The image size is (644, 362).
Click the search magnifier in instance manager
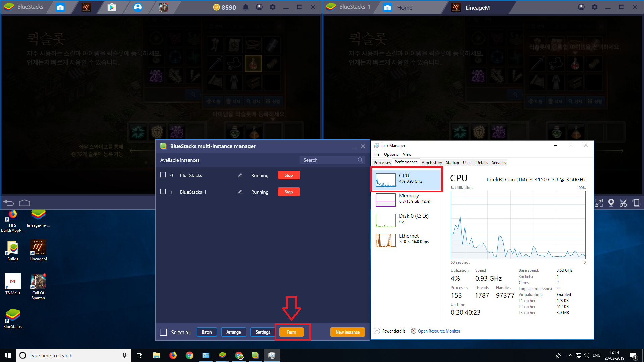tap(360, 160)
